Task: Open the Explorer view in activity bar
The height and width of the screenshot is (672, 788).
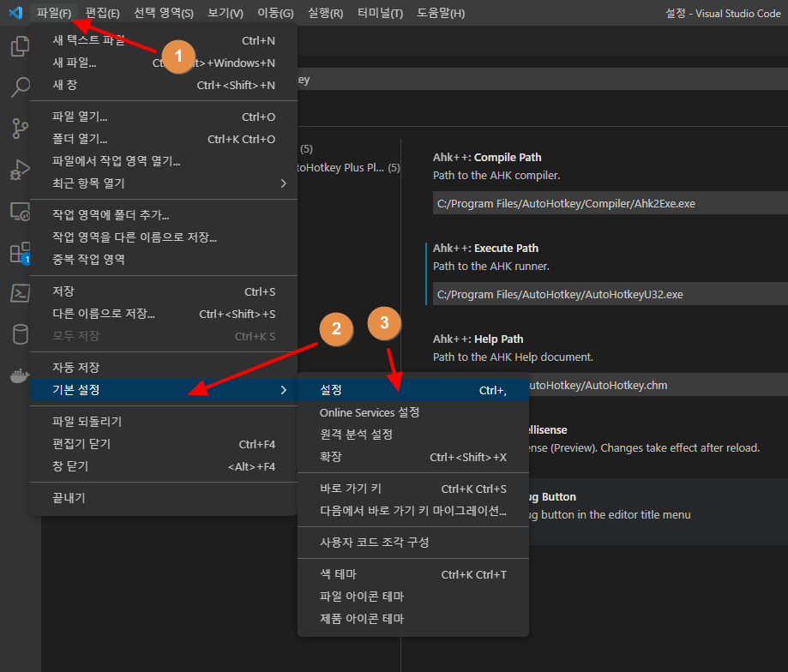Action: 20,46
